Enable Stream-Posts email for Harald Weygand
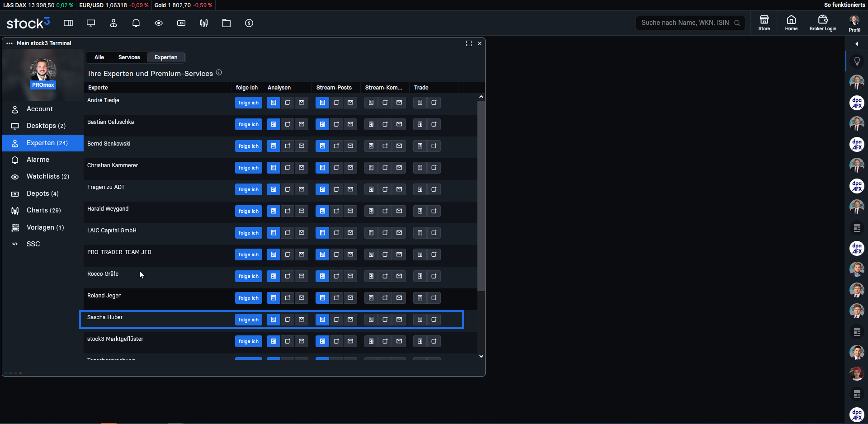Image resolution: width=868 pixels, height=424 pixels. [x=350, y=211]
